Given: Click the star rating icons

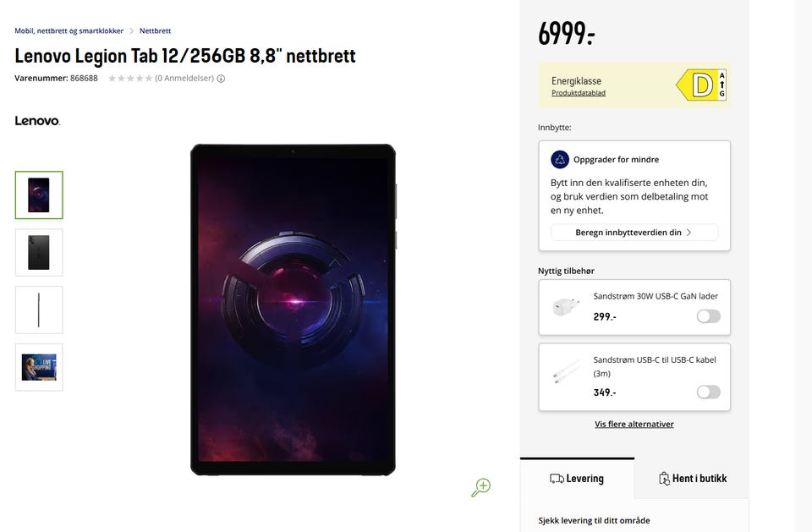Looking at the screenshot, I should tap(130, 79).
